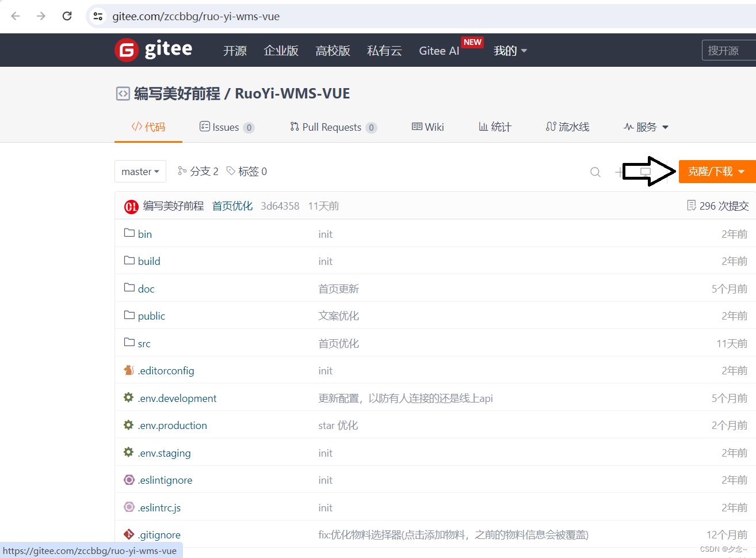Click the public folder icon
The width and height of the screenshot is (756, 558).
[x=129, y=315]
